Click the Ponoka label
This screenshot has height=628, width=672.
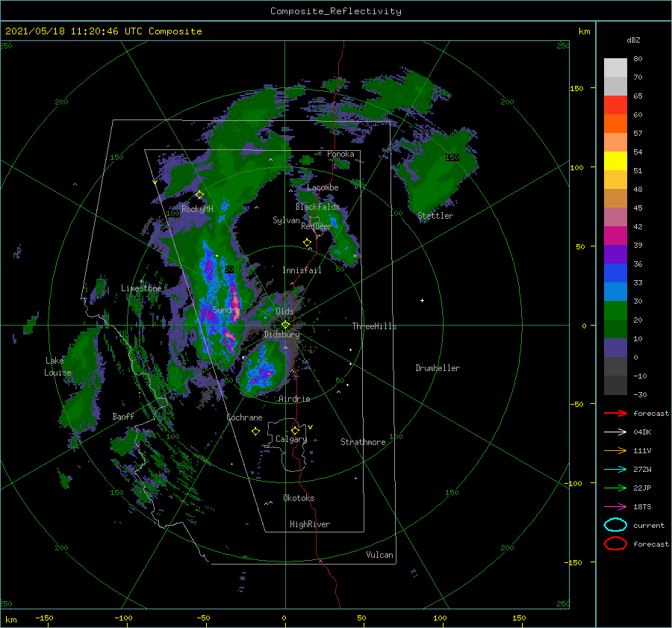pyautogui.click(x=340, y=154)
